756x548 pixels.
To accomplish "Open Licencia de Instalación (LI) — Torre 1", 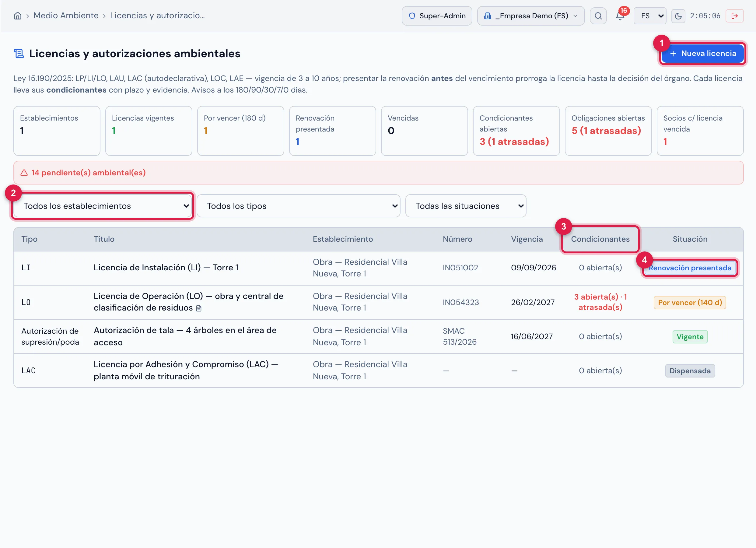I will tap(166, 268).
